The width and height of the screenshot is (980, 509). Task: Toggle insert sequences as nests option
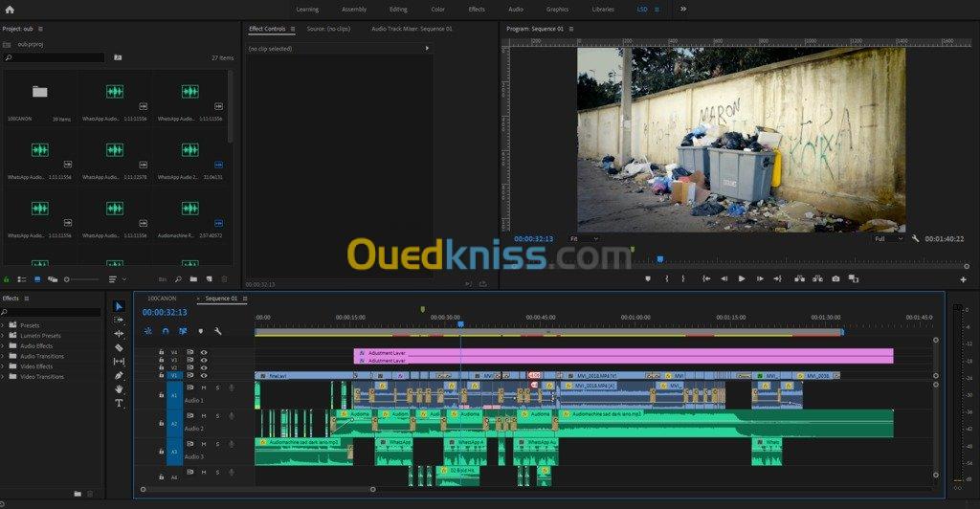tap(148, 331)
